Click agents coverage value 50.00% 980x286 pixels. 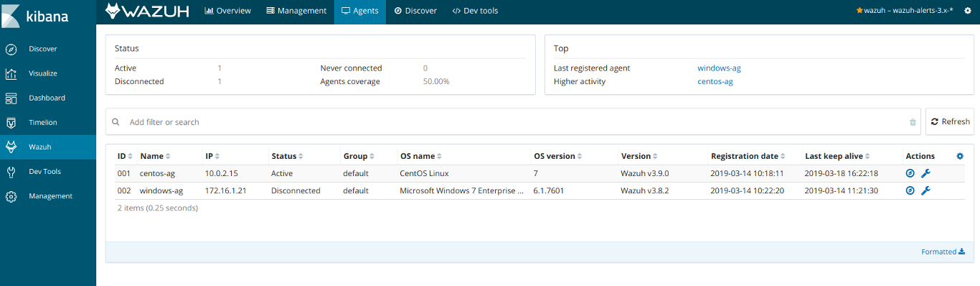point(436,81)
